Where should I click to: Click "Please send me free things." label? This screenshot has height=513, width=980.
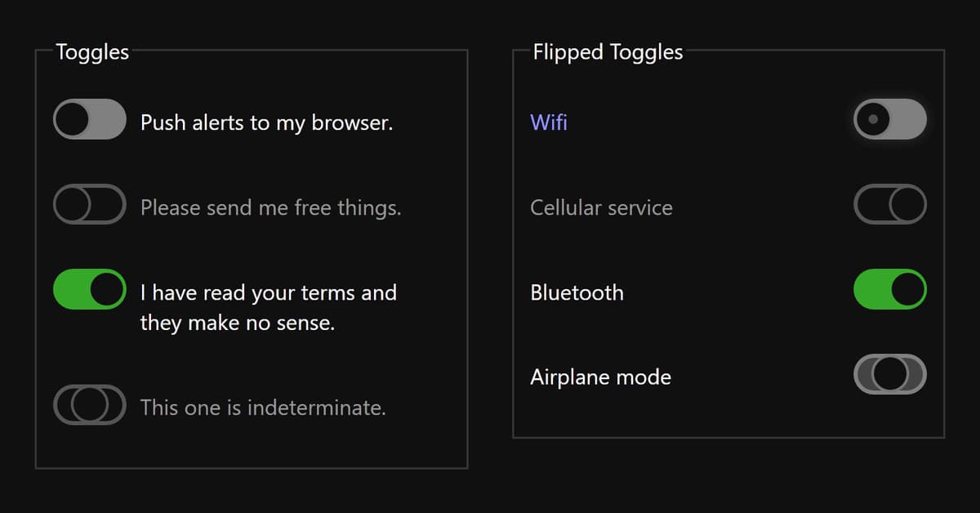click(x=270, y=207)
